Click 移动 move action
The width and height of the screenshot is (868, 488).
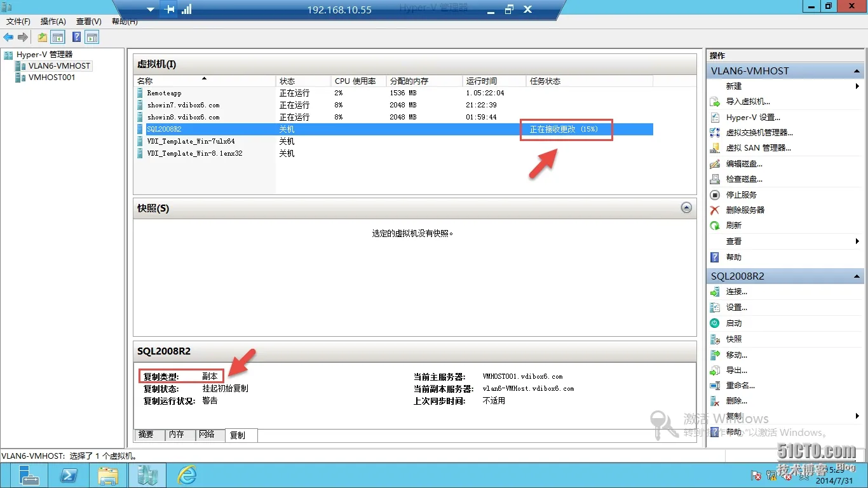coord(736,355)
